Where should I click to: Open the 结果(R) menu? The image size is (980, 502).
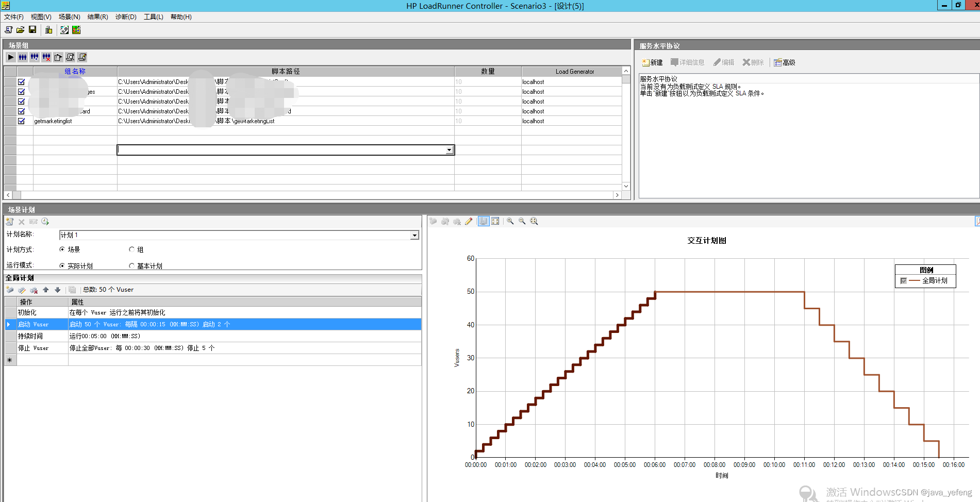click(98, 17)
